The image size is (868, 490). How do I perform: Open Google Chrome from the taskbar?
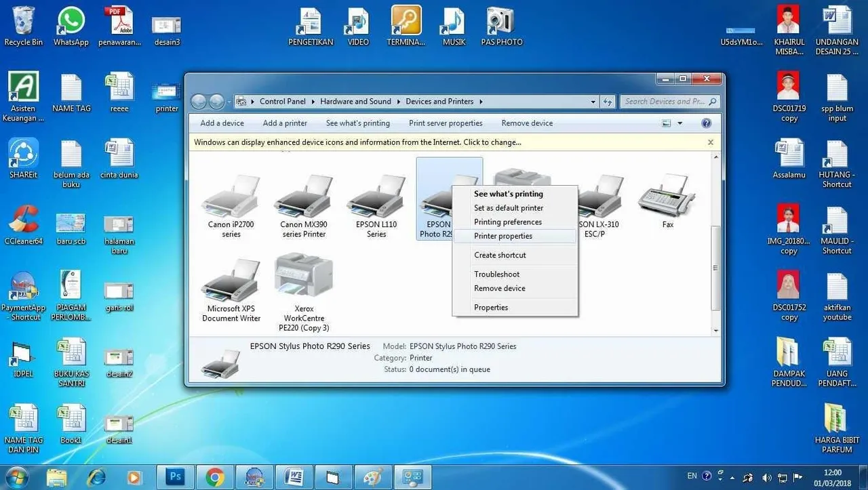coord(216,477)
